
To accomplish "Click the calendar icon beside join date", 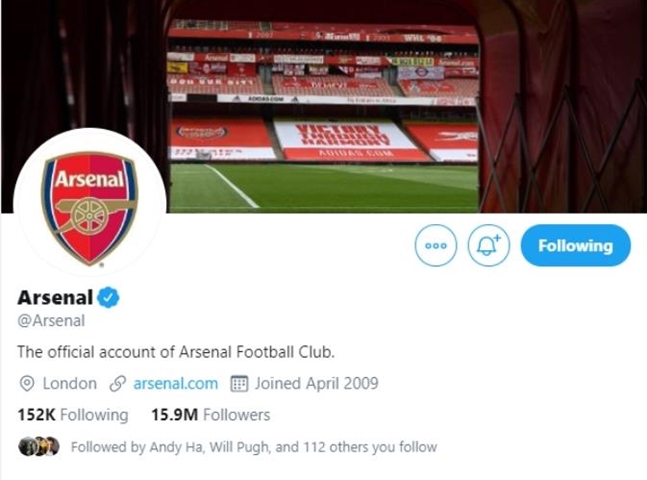I will tap(239, 383).
